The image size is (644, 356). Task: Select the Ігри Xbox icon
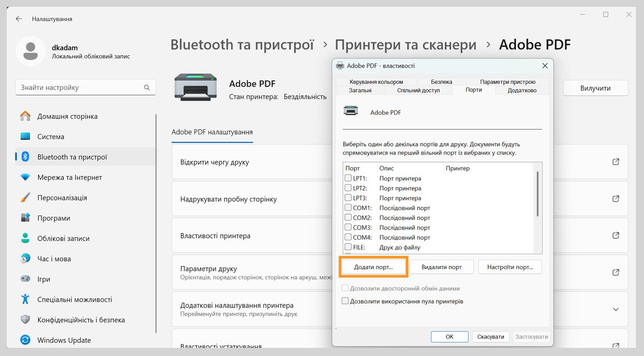pyautogui.click(x=24, y=279)
